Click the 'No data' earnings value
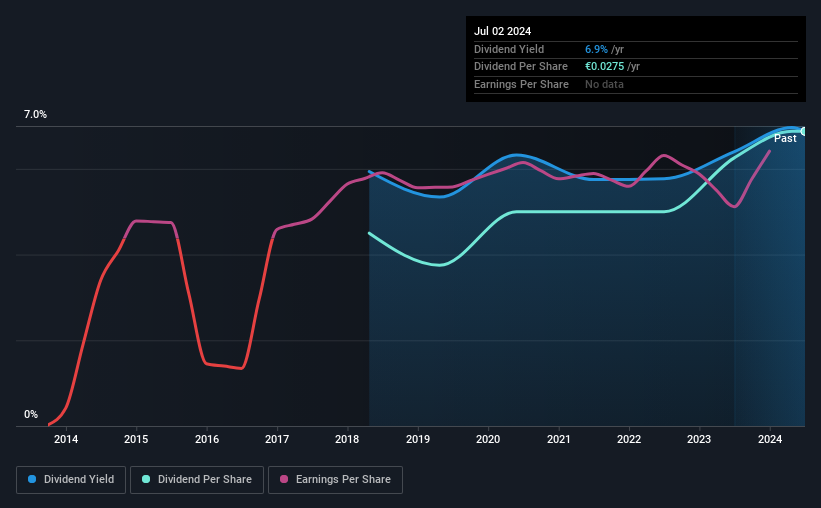The height and width of the screenshot is (508, 821). (x=604, y=84)
